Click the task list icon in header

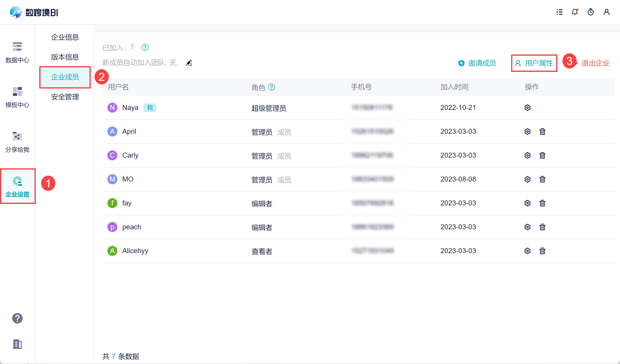559,12
